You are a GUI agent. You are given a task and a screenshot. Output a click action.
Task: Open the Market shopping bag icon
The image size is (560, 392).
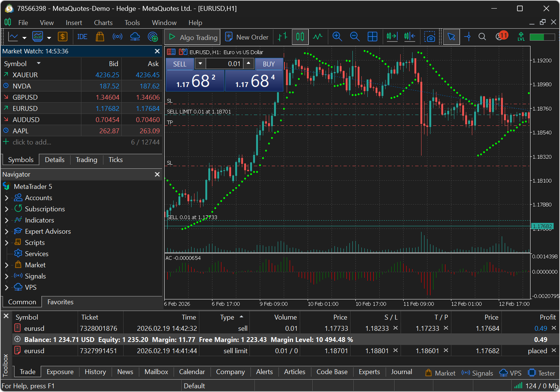100,37
